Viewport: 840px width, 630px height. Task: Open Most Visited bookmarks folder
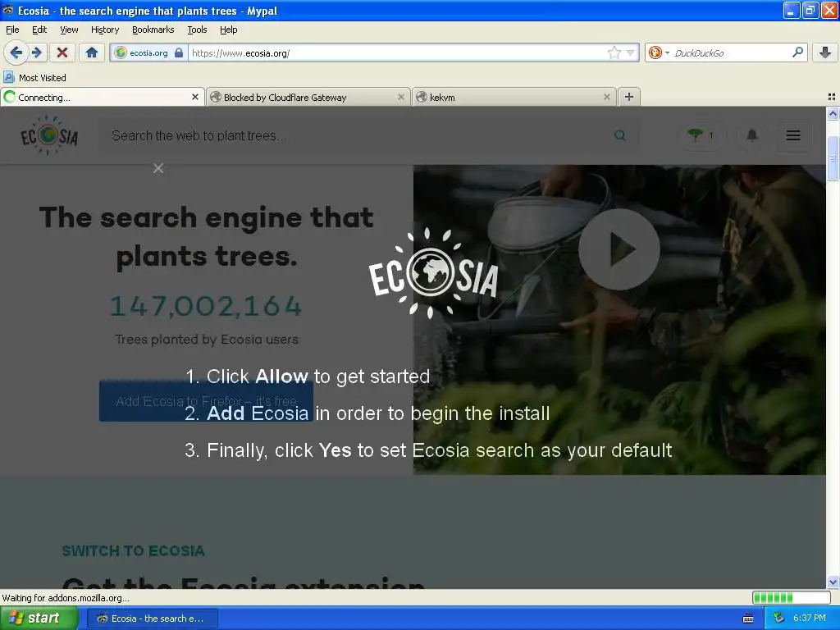(x=34, y=78)
